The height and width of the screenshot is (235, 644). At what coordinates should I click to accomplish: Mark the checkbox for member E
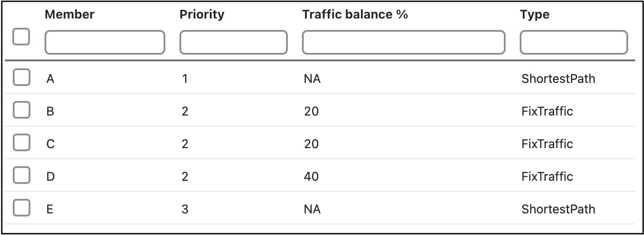[x=22, y=208]
